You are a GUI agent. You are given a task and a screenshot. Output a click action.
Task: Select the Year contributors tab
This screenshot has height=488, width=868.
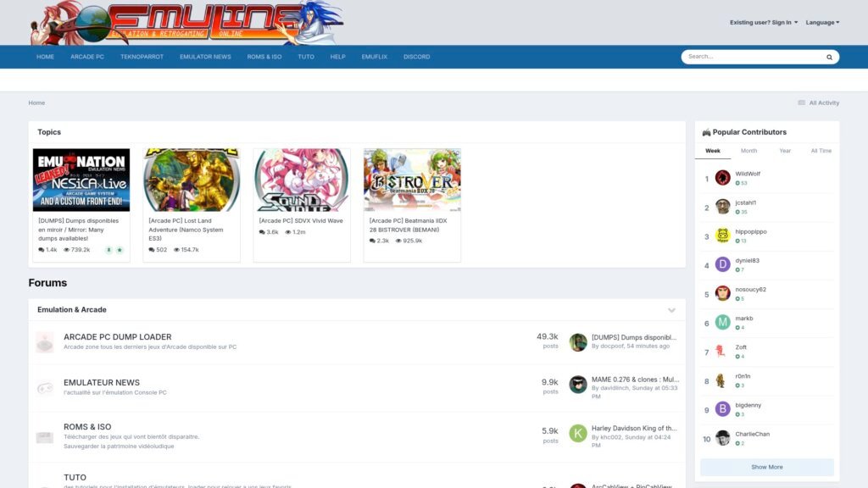tap(785, 151)
